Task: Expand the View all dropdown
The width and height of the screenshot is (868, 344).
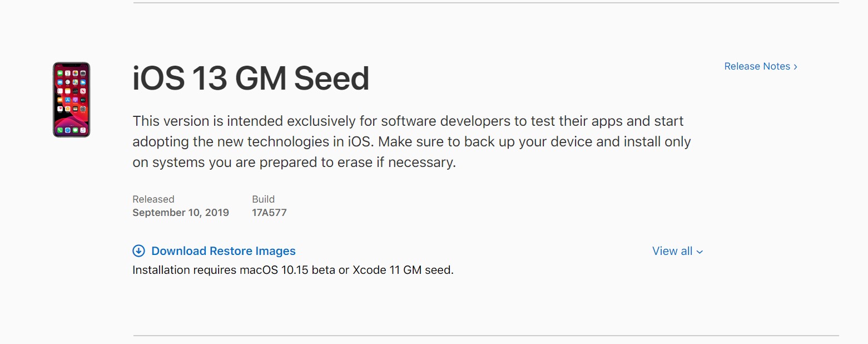Action: click(x=672, y=251)
